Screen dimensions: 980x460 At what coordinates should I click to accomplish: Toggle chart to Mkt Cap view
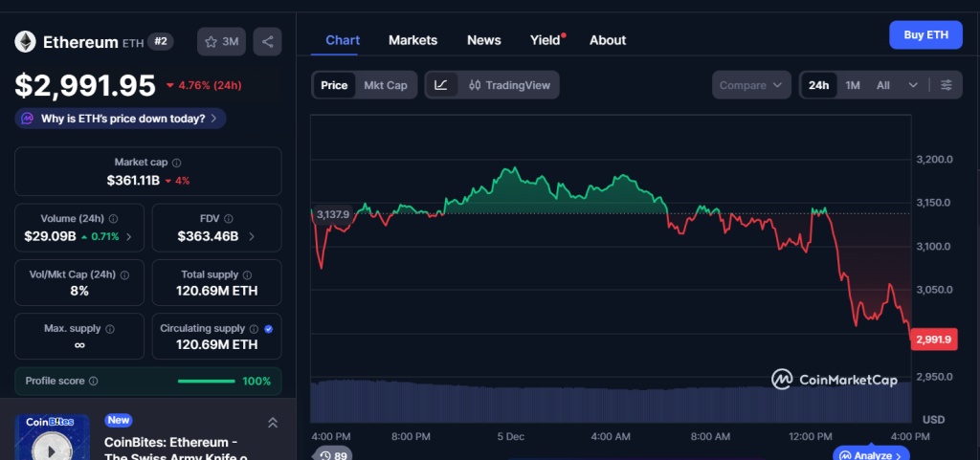click(x=386, y=85)
